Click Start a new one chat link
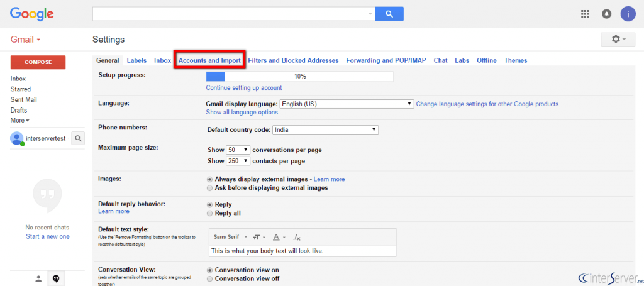The image size is (644, 286). [48, 237]
